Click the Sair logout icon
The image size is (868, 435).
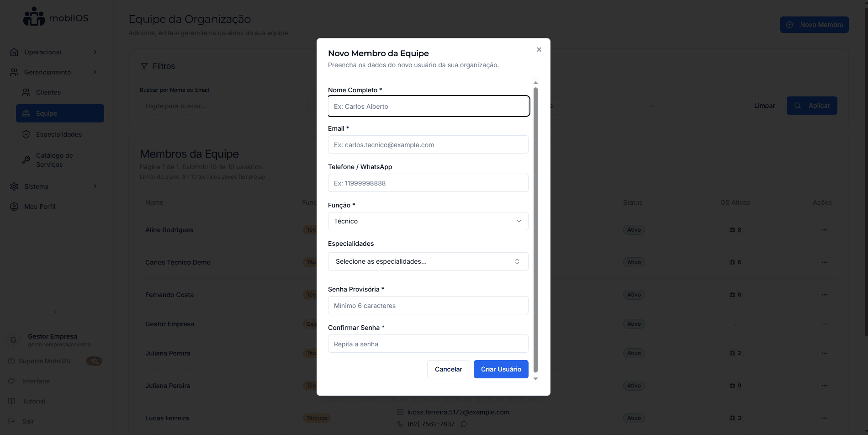coord(12,421)
